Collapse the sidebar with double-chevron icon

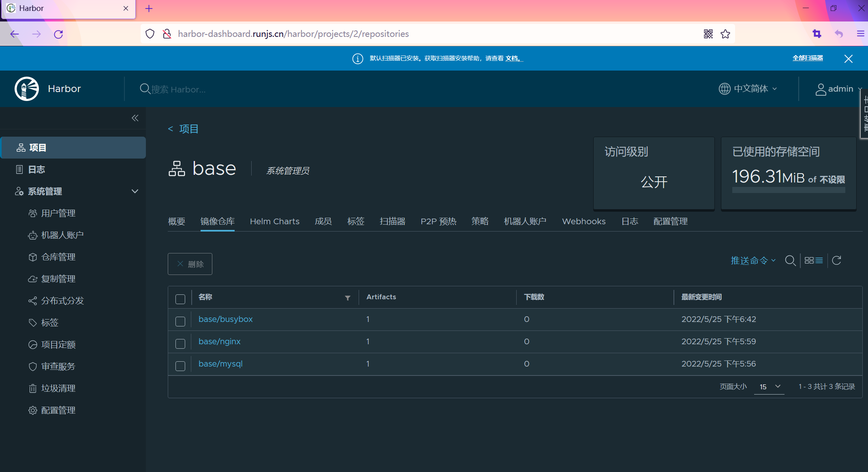[135, 118]
